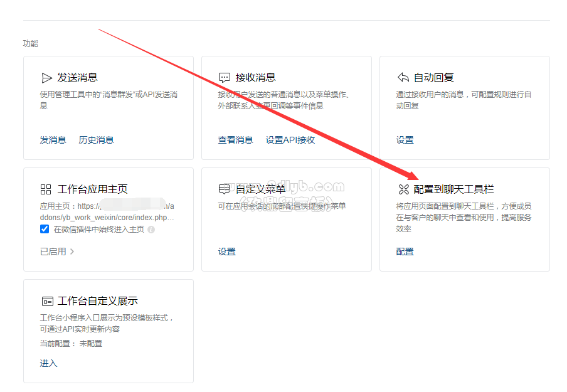This screenshot has width=567, height=392.
Task: Open the 历史消息 link
Action: (96, 140)
